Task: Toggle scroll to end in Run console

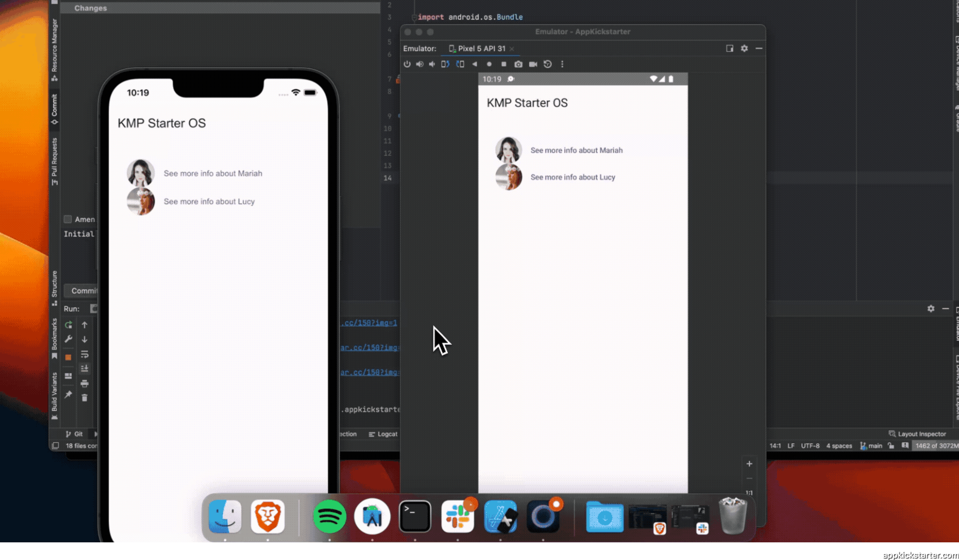Action: click(84, 369)
